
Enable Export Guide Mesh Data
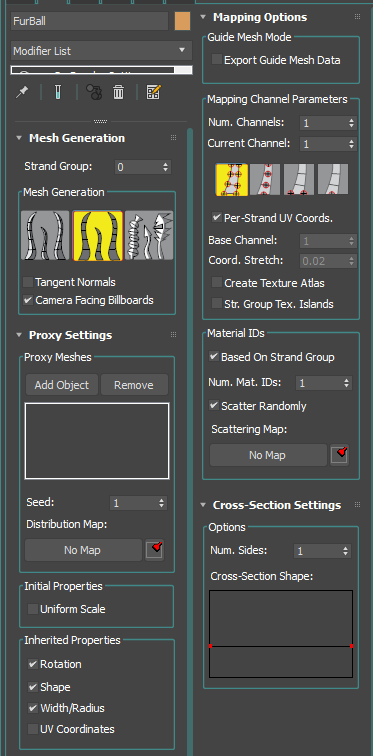[217, 60]
